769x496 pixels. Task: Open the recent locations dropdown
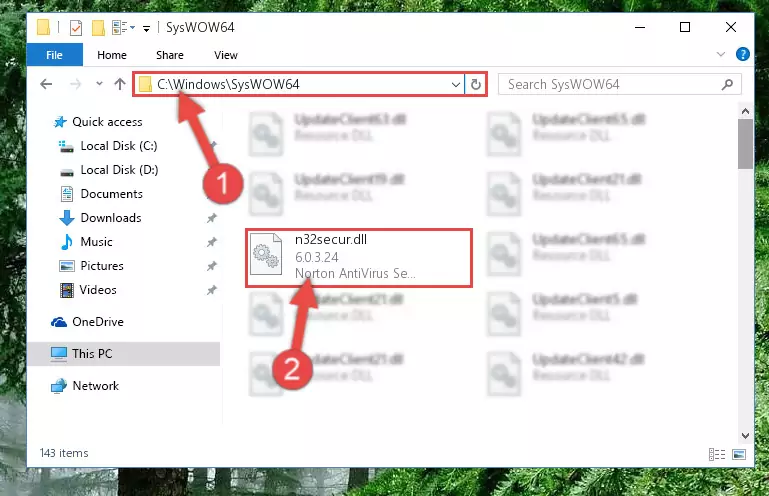point(99,83)
